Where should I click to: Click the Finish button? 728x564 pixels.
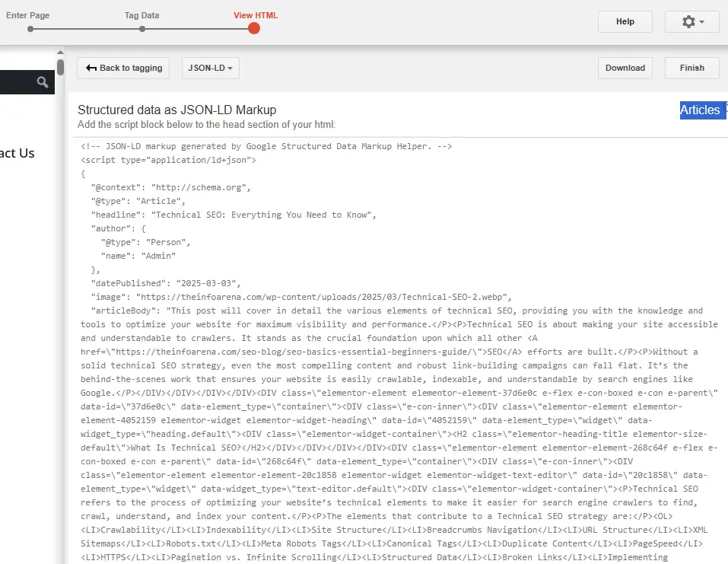[691, 69]
